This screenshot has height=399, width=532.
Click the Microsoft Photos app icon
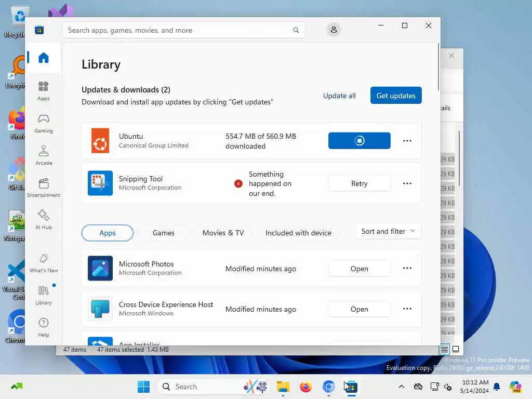100,268
